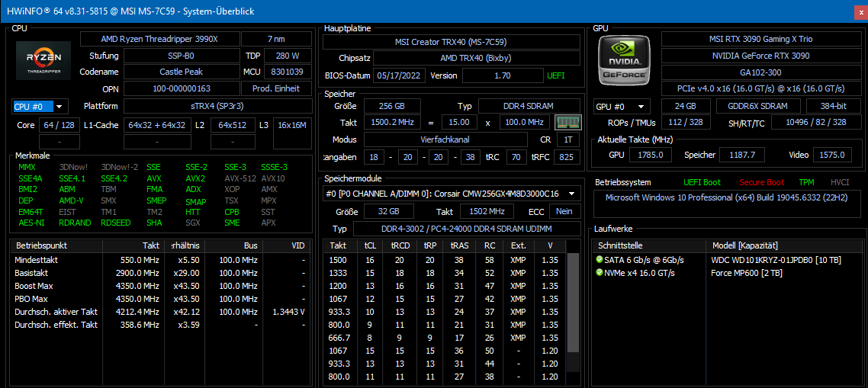Select the Boost Max row
The image size is (868, 388).
[x=160, y=286]
